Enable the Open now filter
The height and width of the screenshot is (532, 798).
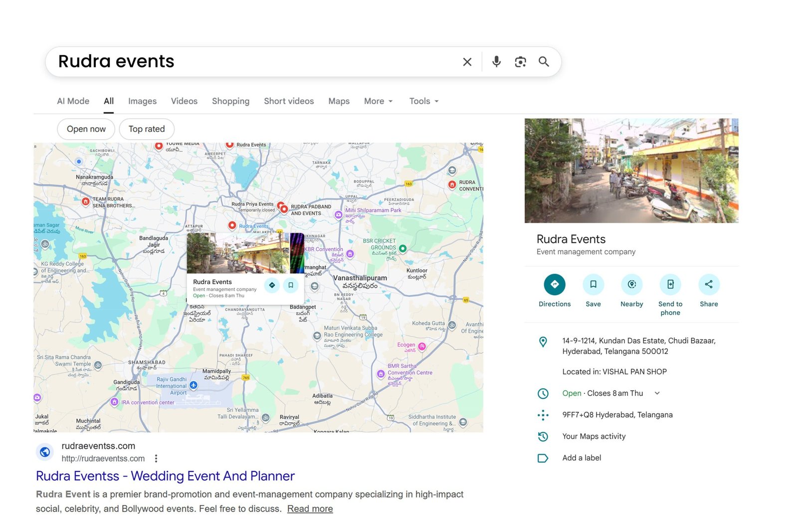[86, 129]
